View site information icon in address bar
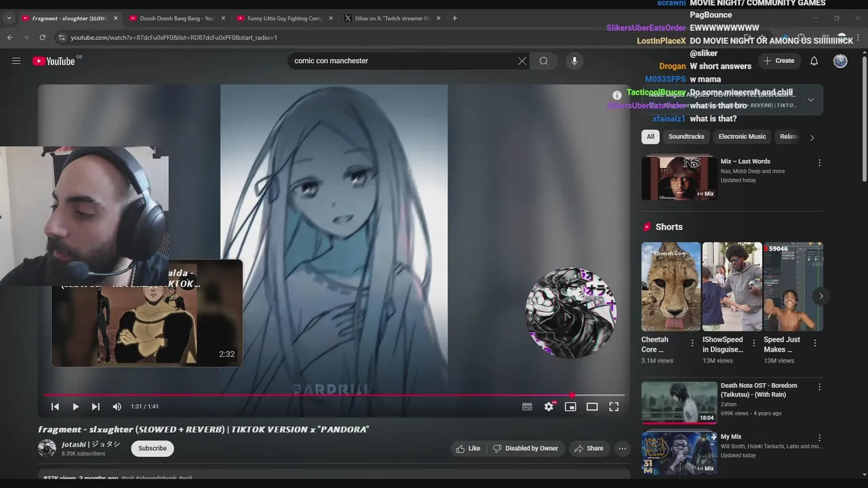This screenshot has width=868, height=488. click(62, 38)
